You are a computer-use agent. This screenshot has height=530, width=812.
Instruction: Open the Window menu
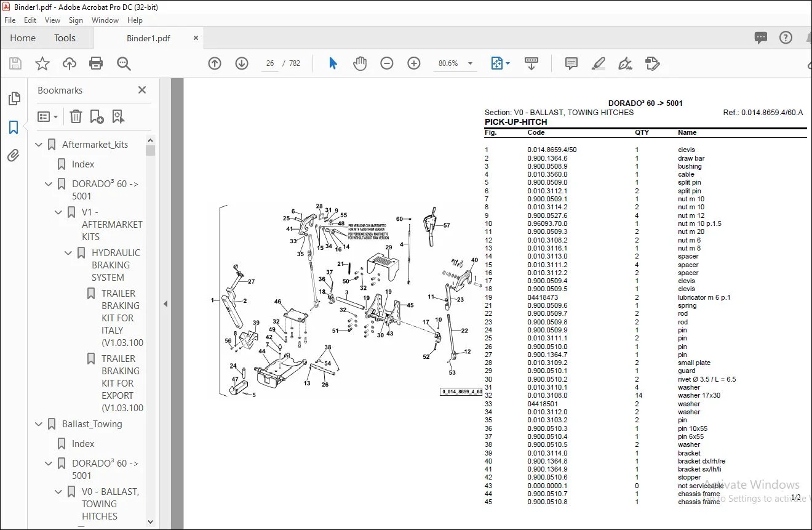coord(105,20)
